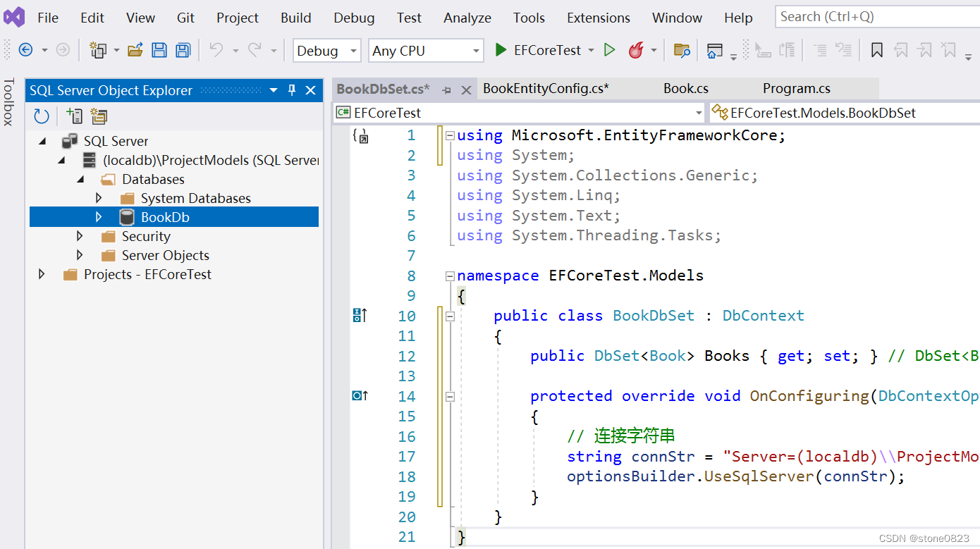The height and width of the screenshot is (549, 980).
Task: Expand the BookDb database node
Action: 99,217
